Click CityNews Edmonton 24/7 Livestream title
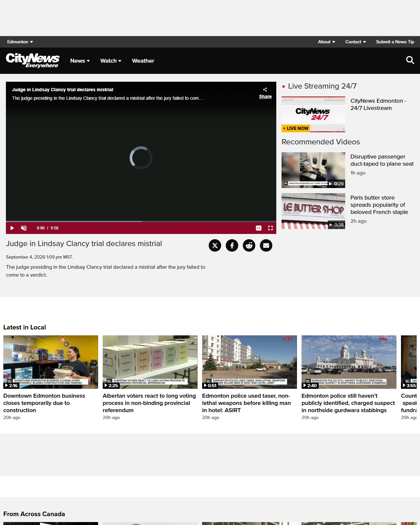 coord(378,104)
